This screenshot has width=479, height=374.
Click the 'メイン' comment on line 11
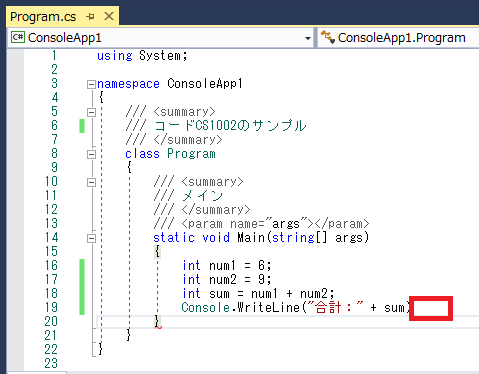pos(202,196)
